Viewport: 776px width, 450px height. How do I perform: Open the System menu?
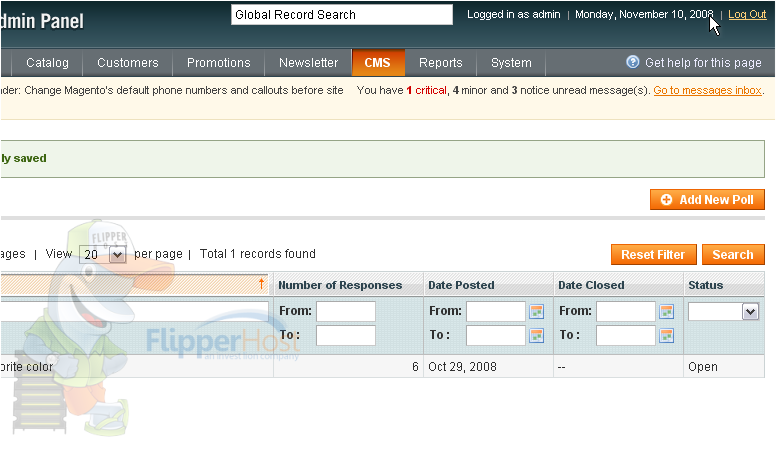[511, 63]
